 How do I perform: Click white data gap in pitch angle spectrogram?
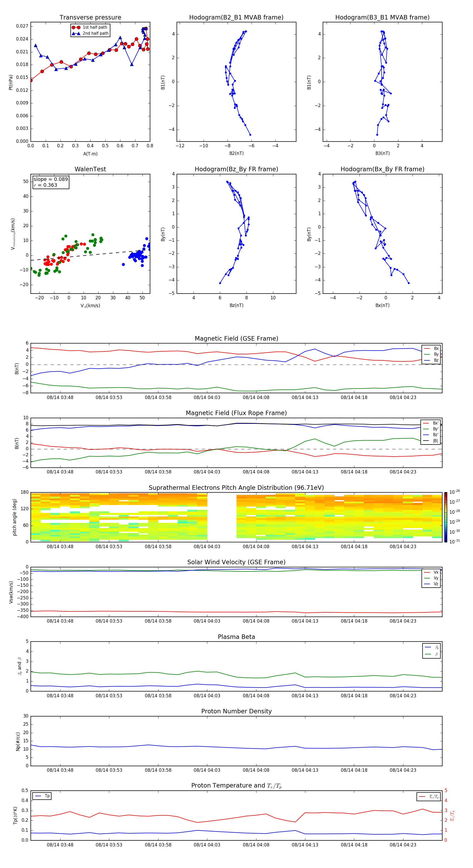tap(222, 517)
